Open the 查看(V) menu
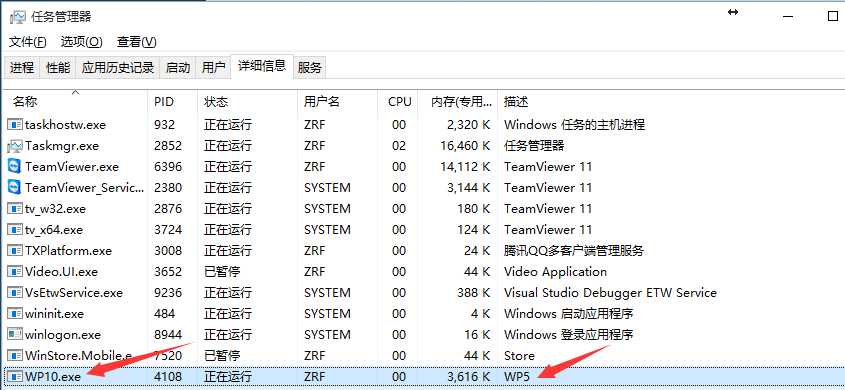Viewport: 845px width, 390px height. tap(137, 41)
